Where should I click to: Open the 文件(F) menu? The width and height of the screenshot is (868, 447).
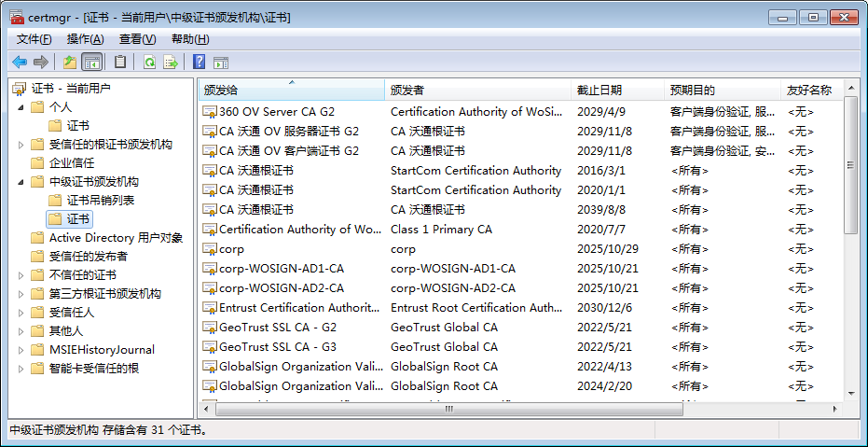pos(34,39)
